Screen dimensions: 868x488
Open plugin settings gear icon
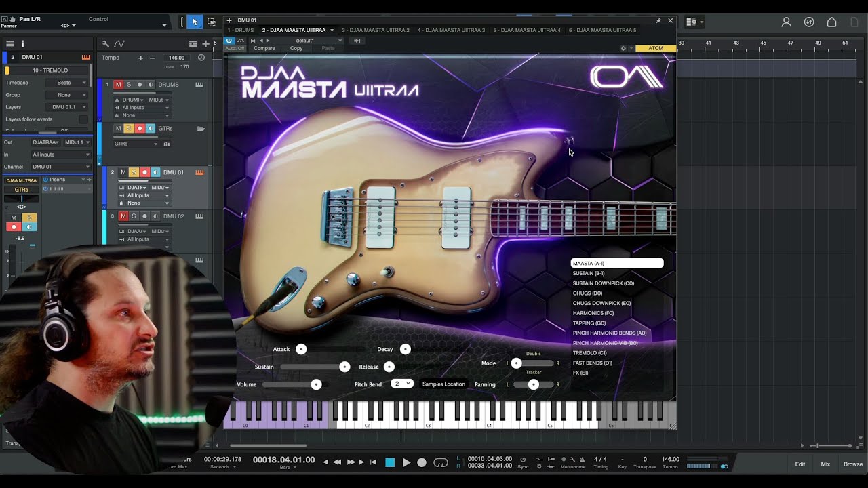point(623,48)
